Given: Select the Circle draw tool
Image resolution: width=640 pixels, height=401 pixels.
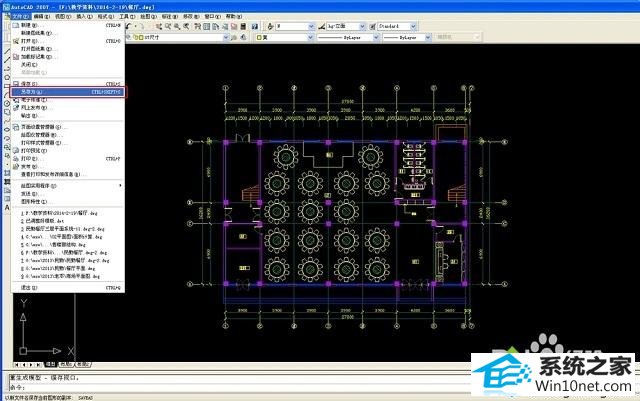Looking at the screenshot, I should 7,103.
